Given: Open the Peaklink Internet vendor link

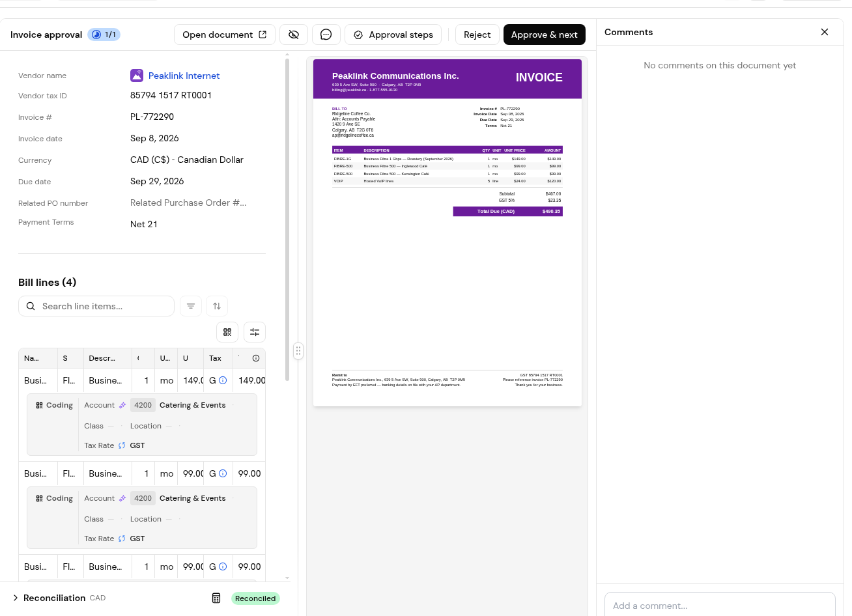Looking at the screenshot, I should point(184,76).
